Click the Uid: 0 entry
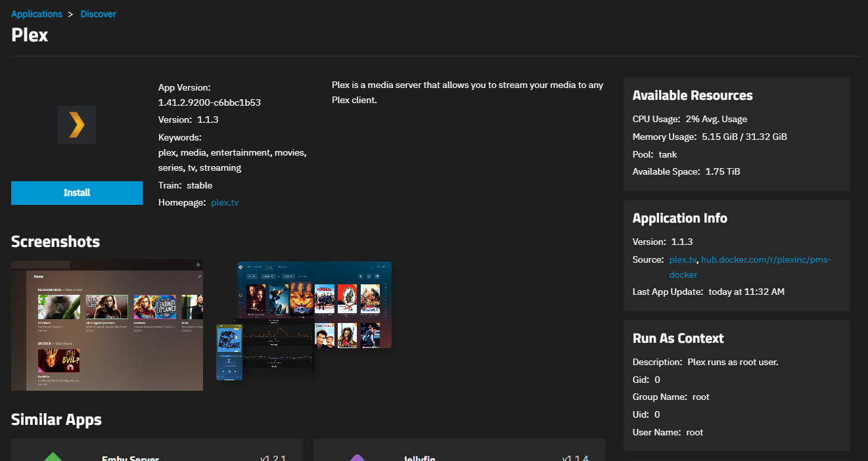The image size is (868, 461). click(x=646, y=414)
